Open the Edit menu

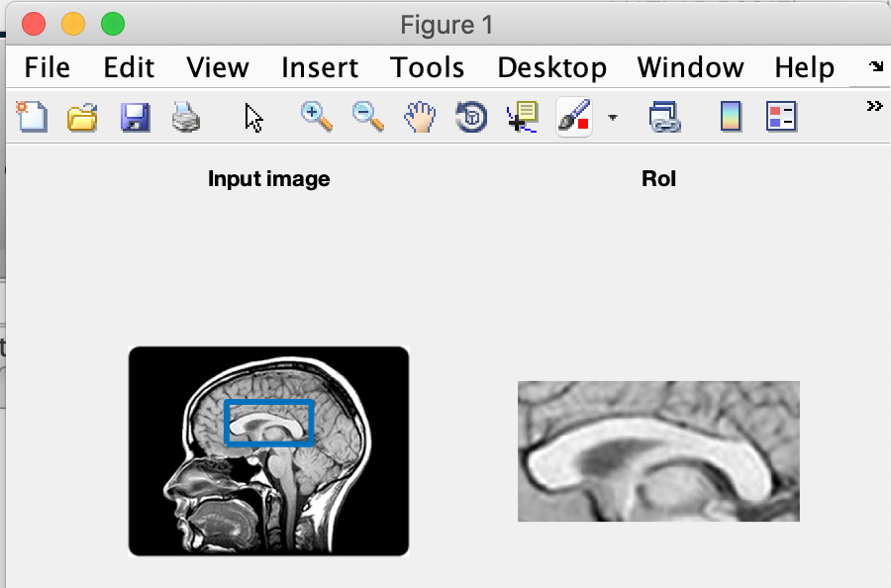pyautogui.click(x=129, y=67)
